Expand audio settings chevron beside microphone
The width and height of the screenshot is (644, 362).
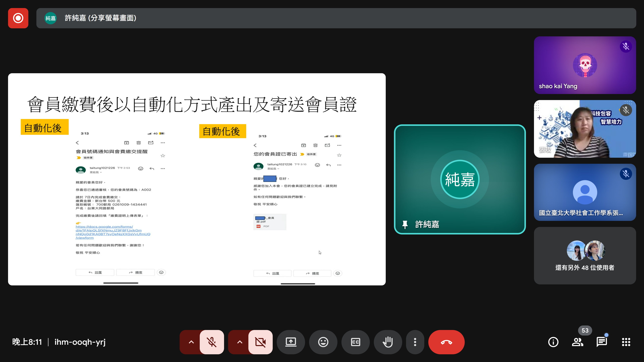click(191, 342)
